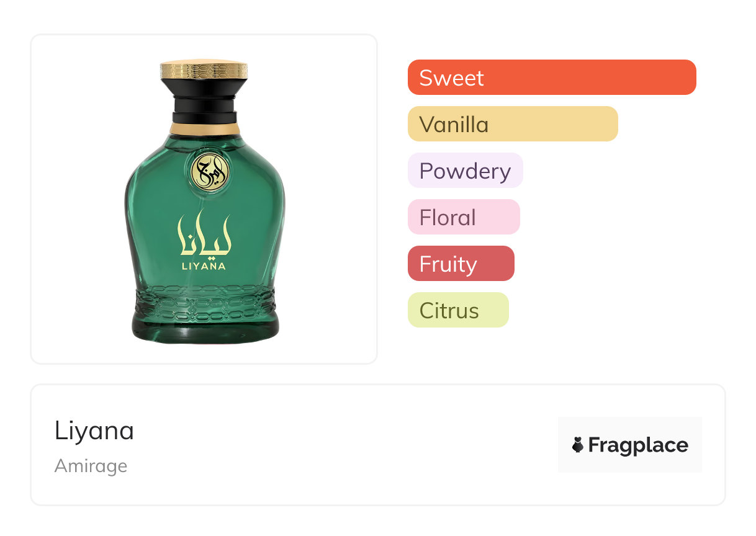Click the gold ring on the bottle neck
The width and height of the screenshot is (756, 536).
click(x=204, y=129)
